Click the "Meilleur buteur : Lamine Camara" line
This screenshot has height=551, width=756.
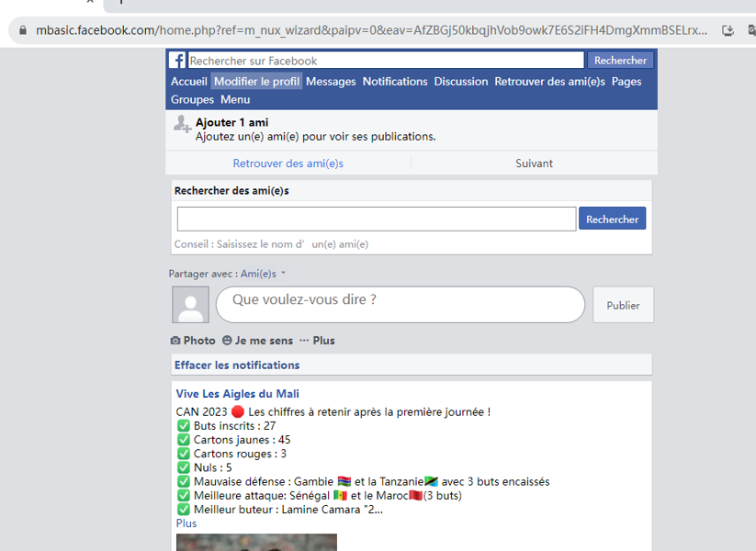(x=288, y=510)
